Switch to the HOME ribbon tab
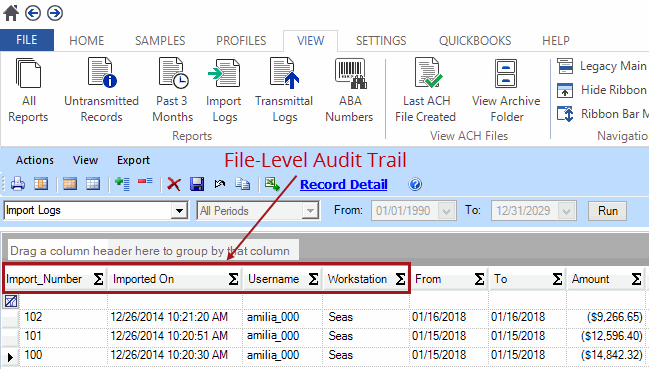The image size is (649, 369). 87,41
